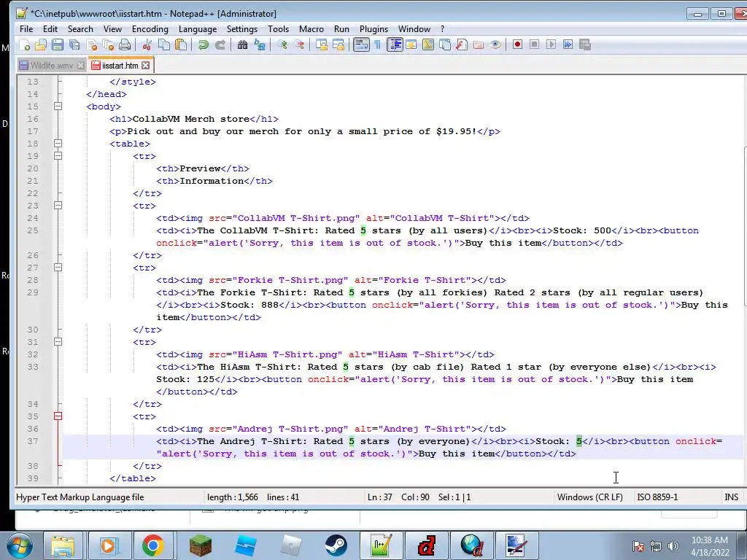Open the File menu
Viewport: 747px width, 560px height.
point(26,29)
